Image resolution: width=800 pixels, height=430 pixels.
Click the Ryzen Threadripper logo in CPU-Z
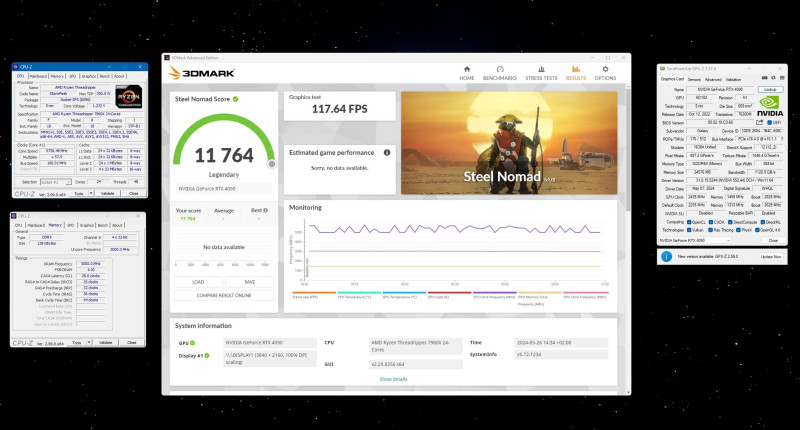[x=129, y=96]
